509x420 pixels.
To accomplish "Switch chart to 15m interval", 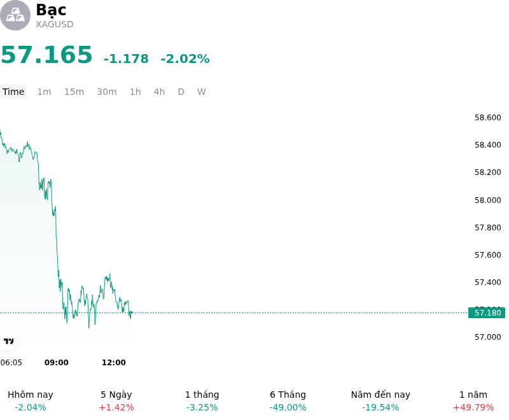I will pos(74,92).
